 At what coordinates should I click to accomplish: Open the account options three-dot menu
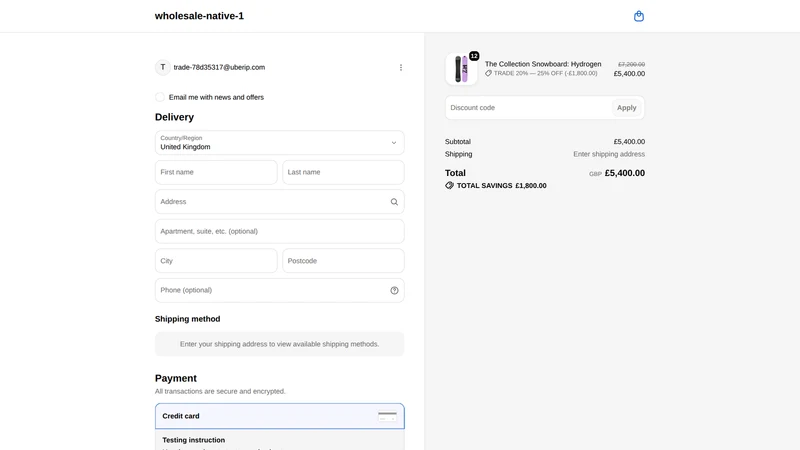pos(401,67)
